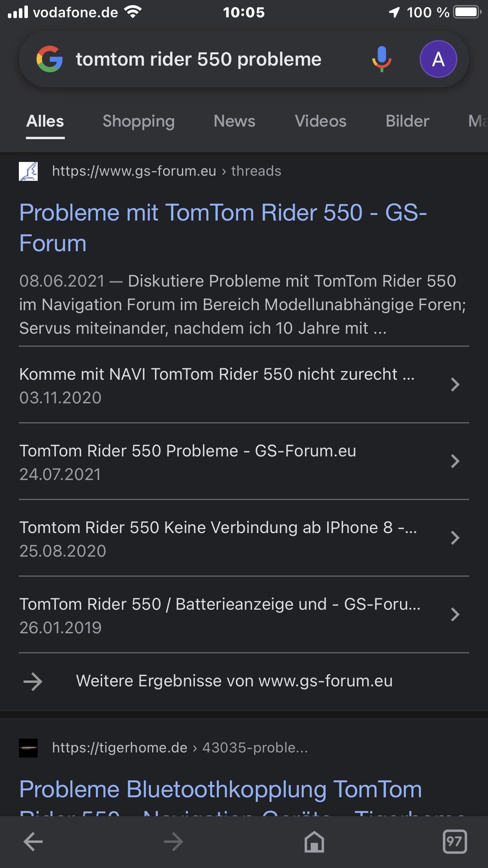Image resolution: width=488 pixels, height=868 pixels.
Task: Tap the home icon in bottom bar
Action: click(x=314, y=842)
